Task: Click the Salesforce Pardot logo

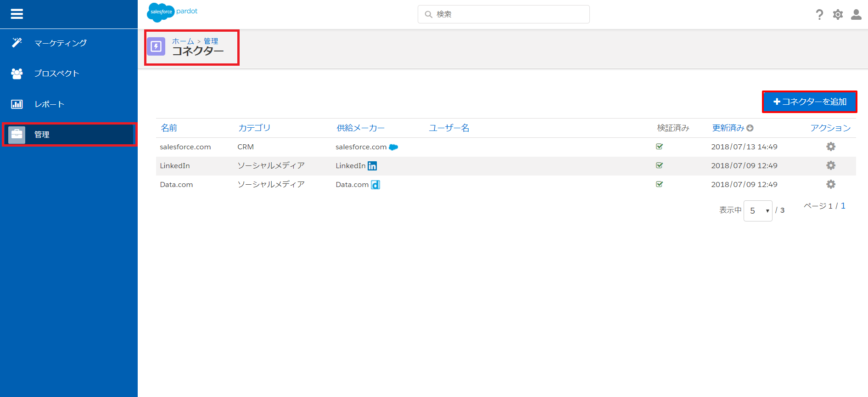Action: 173,12
